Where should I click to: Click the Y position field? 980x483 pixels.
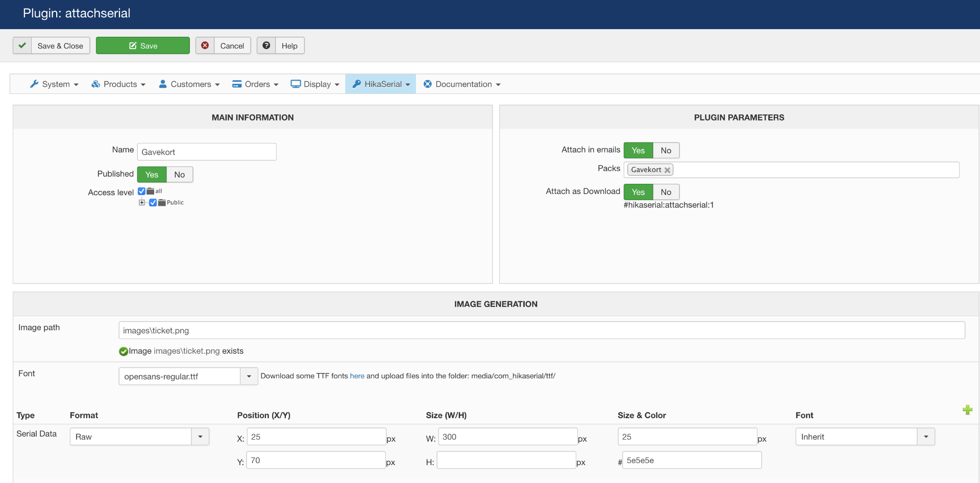point(316,460)
